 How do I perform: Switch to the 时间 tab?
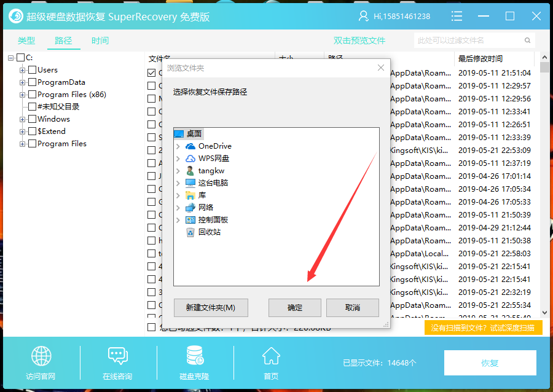(100, 41)
